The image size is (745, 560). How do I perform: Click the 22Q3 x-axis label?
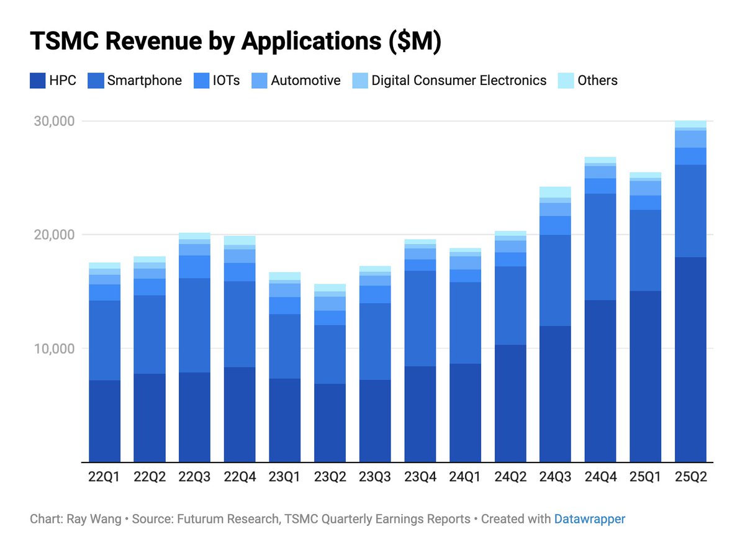click(195, 477)
